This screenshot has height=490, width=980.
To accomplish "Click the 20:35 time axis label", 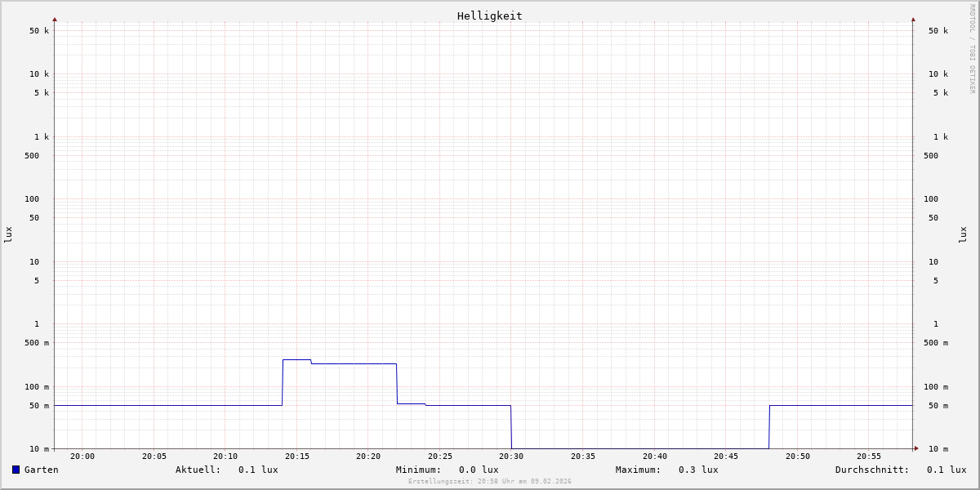I will [x=583, y=457].
